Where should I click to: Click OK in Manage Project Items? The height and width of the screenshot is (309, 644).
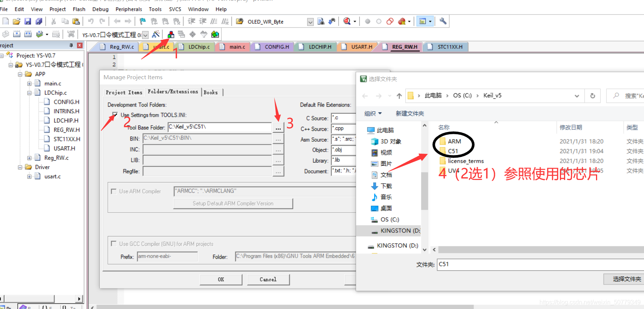[221, 279]
